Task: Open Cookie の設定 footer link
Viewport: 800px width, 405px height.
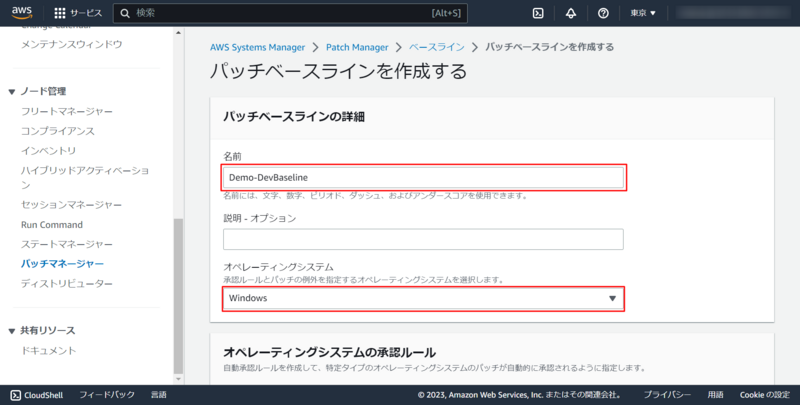Action: (x=765, y=395)
